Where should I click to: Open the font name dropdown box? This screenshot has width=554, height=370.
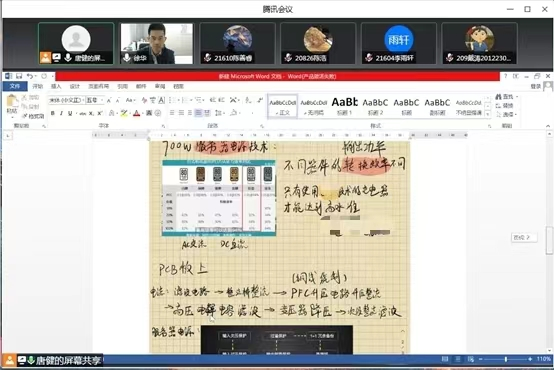(66, 100)
